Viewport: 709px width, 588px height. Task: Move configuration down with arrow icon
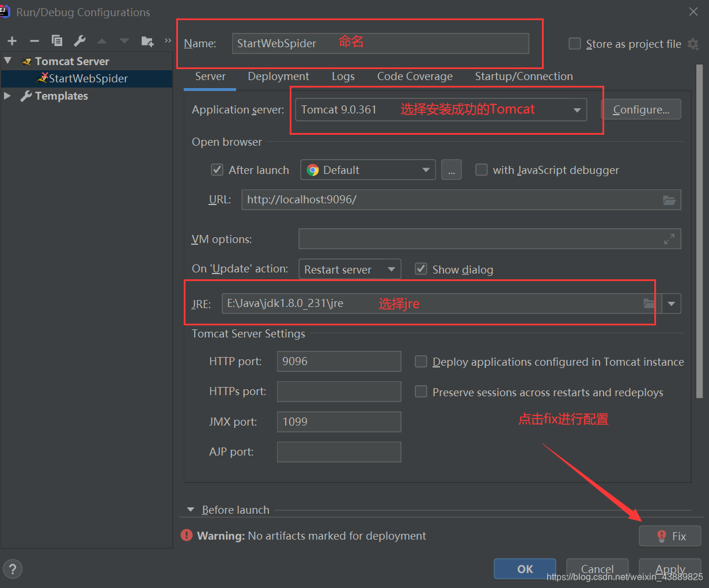pyautogui.click(x=124, y=41)
